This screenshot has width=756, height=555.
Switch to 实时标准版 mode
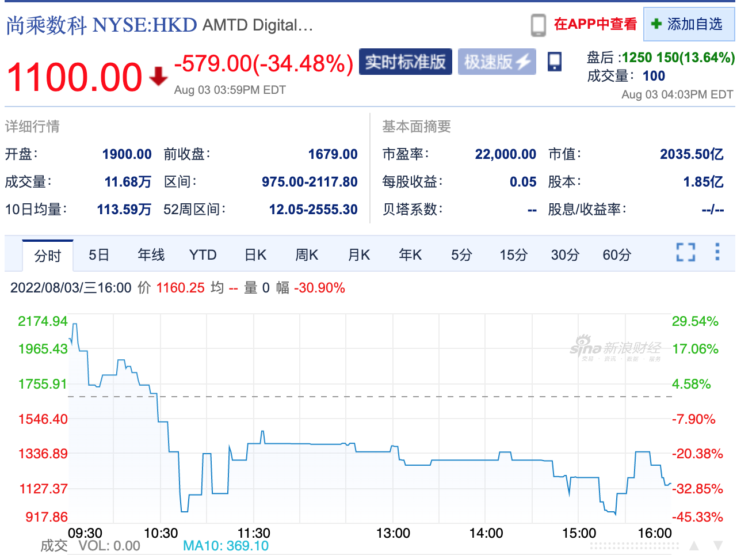click(x=405, y=62)
